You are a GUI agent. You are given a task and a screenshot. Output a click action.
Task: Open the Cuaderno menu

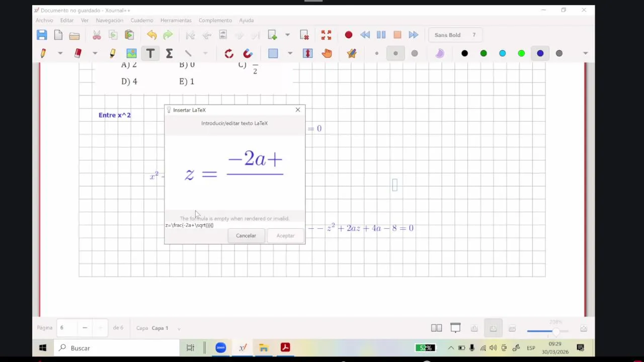tap(142, 21)
